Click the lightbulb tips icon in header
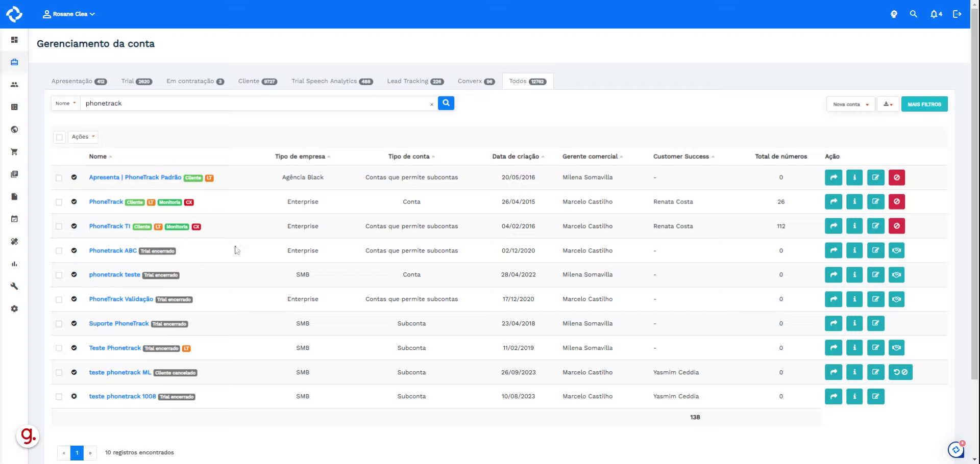Viewport: 980px width, 464px height. click(894, 14)
